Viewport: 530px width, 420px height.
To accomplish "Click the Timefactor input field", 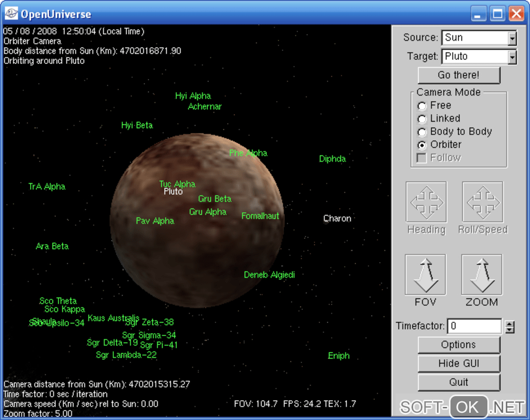I will pyautogui.click(x=474, y=326).
